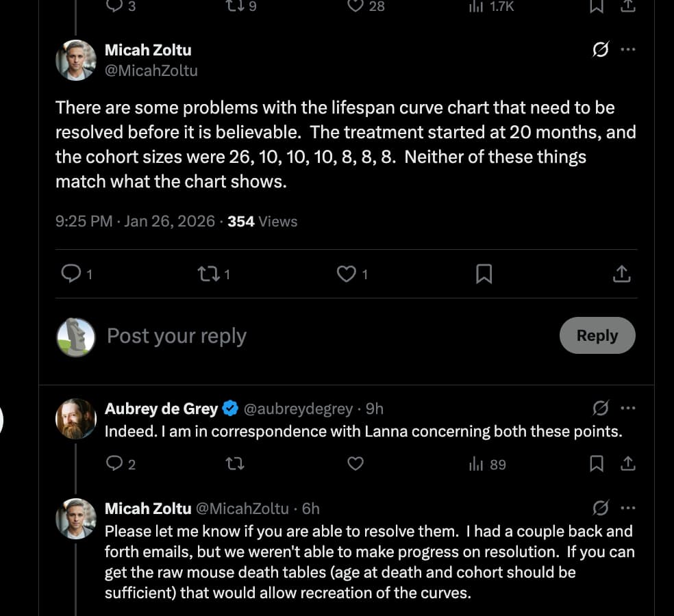The image size is (674, 616).
Task: Repost Micah Zoltu's main post
Action: 207,274
